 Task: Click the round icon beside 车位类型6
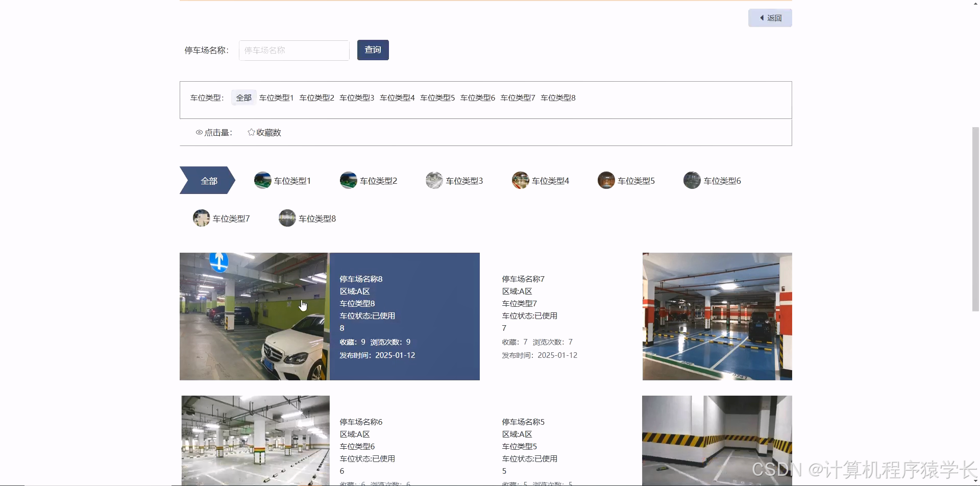coord(692,180)
